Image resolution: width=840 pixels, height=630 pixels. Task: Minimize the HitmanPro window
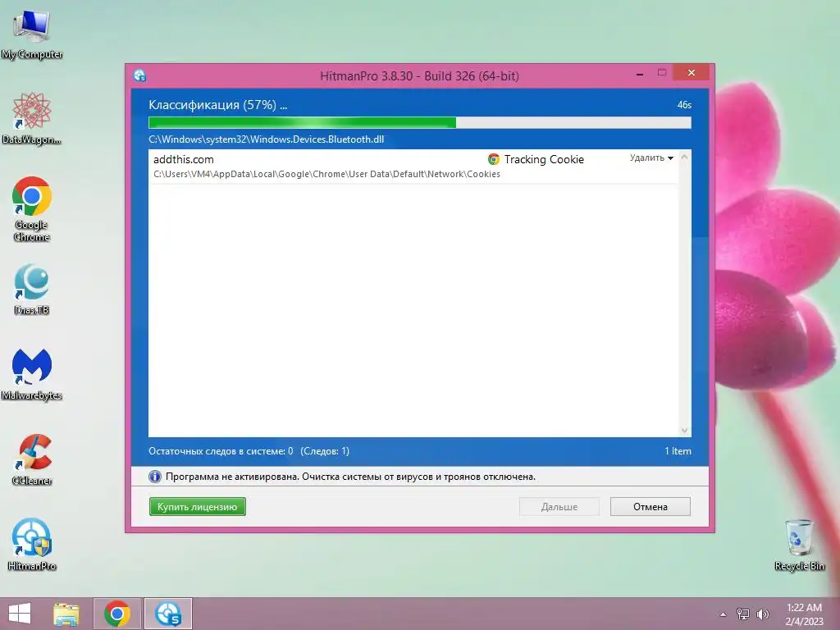coord(640,73)
